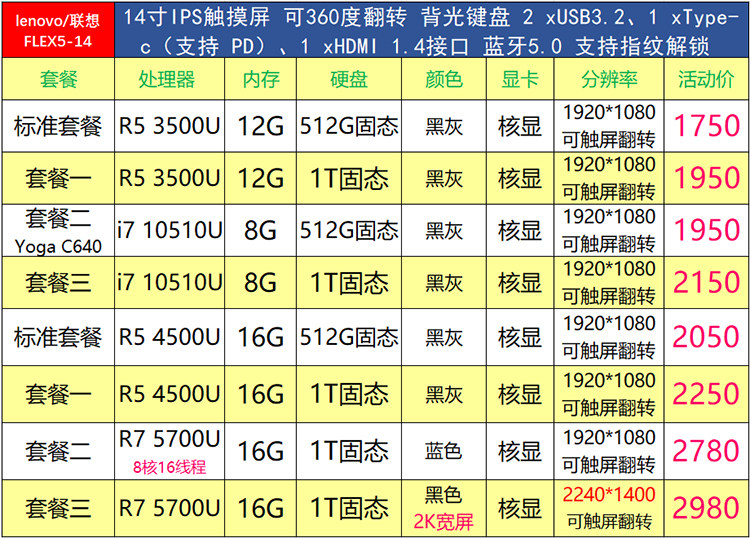Click 12G memory in the 1750 row

pyautogui.click(x=261, y=126)
